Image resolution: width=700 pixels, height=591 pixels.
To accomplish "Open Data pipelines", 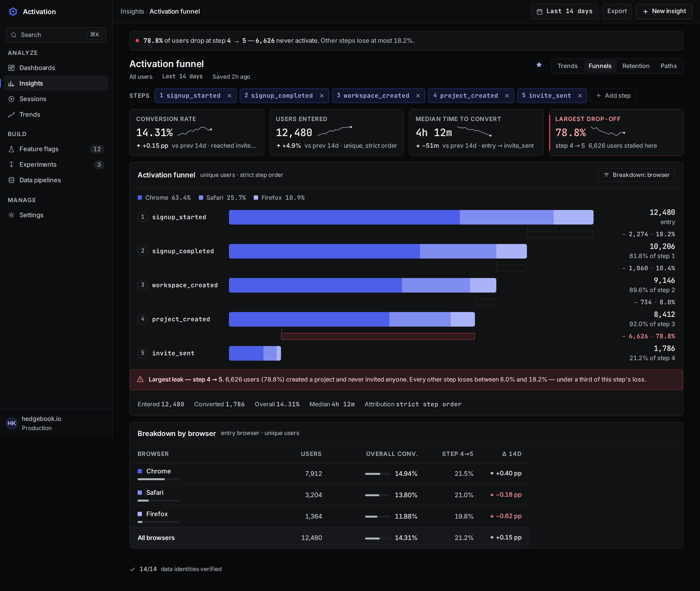I will click(56, 180).
